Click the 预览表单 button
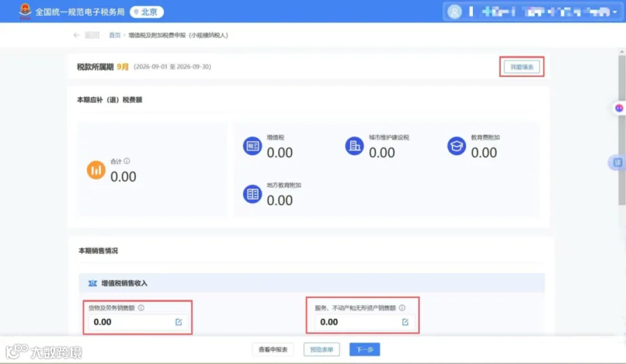Screen dimensions: 626x364 [321, 349]
